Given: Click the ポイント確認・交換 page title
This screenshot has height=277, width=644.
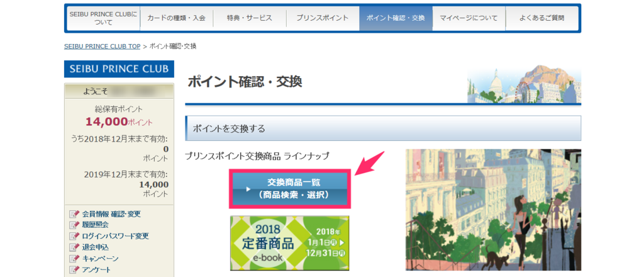Looking at the screenshot, I should pyautogui.click(x=245, y=82).
